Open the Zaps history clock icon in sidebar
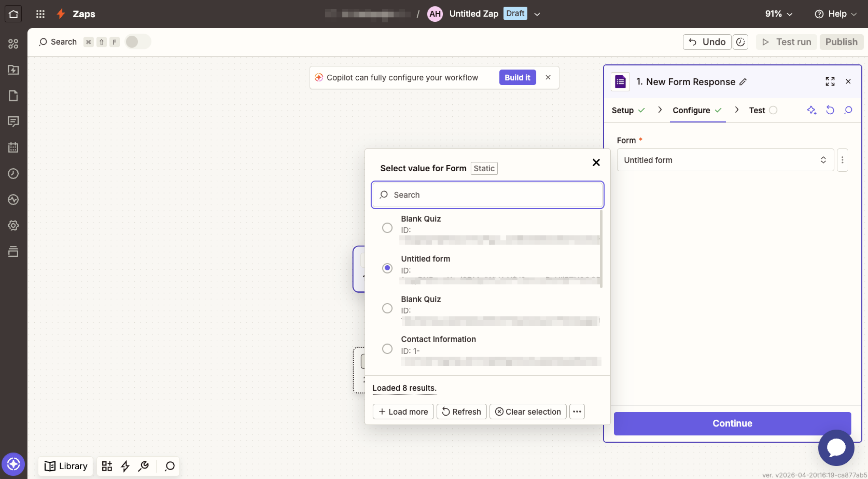 pyautogui.click(x=13, y=173)
